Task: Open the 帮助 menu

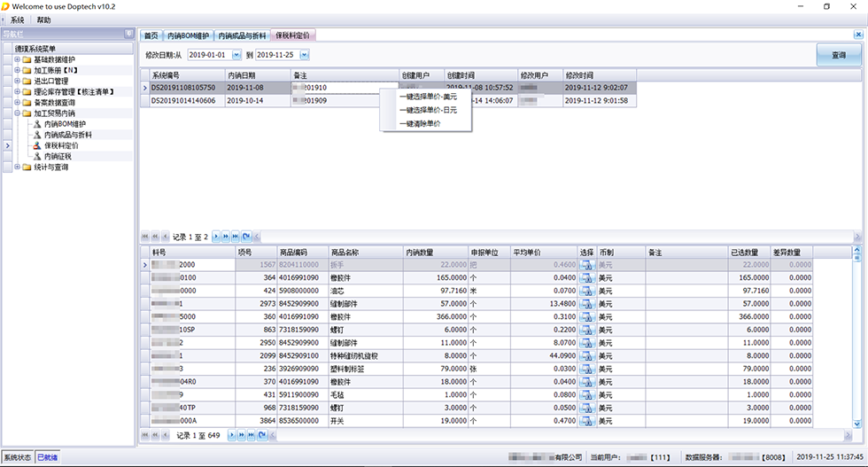Action: (x=44, y=19)
